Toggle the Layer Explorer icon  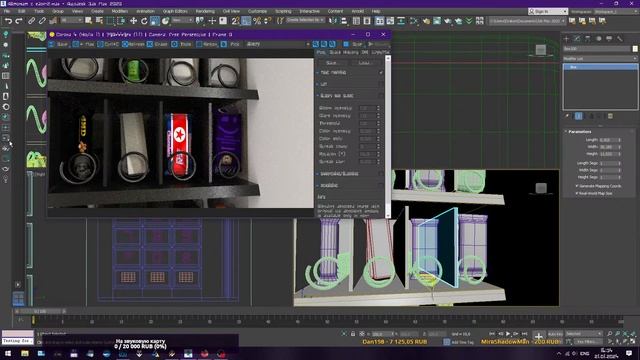(x=367, y=21)
